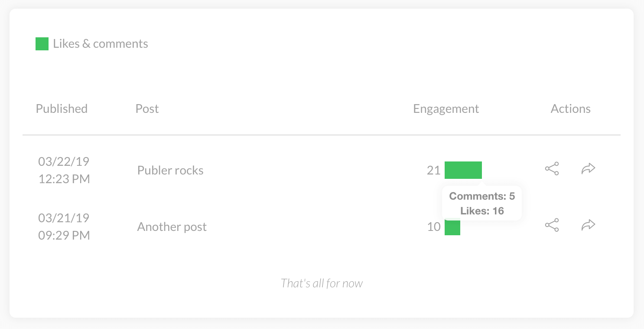This screenshot has height=329, width=644.
Task: Sort by the Published column header
Action: (62, 109)
